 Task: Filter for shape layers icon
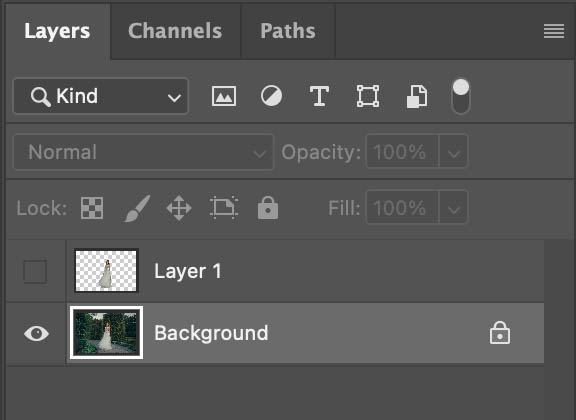368,96
